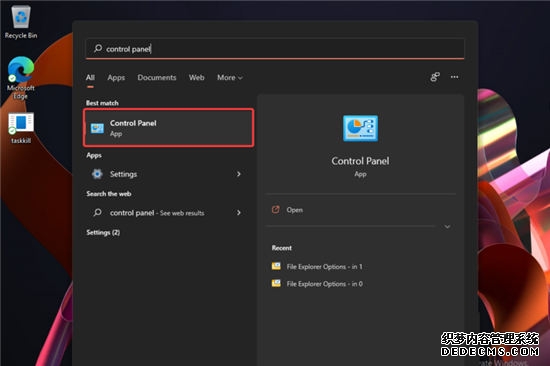Expand the web results chevron

tap(239, 213)
